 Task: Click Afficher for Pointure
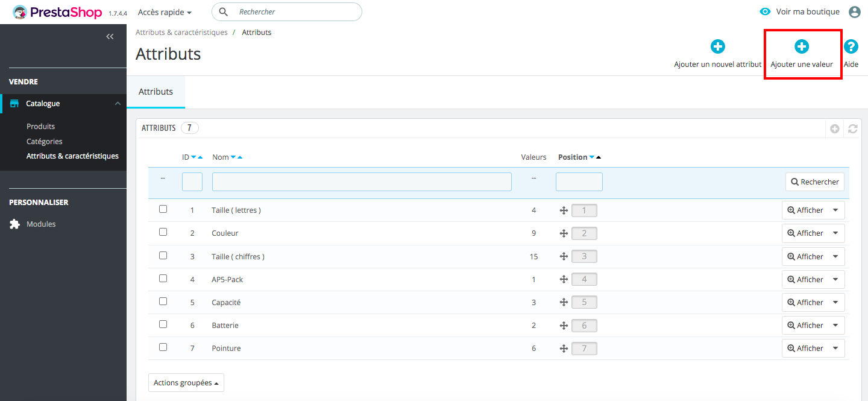[x=805, y=349]
